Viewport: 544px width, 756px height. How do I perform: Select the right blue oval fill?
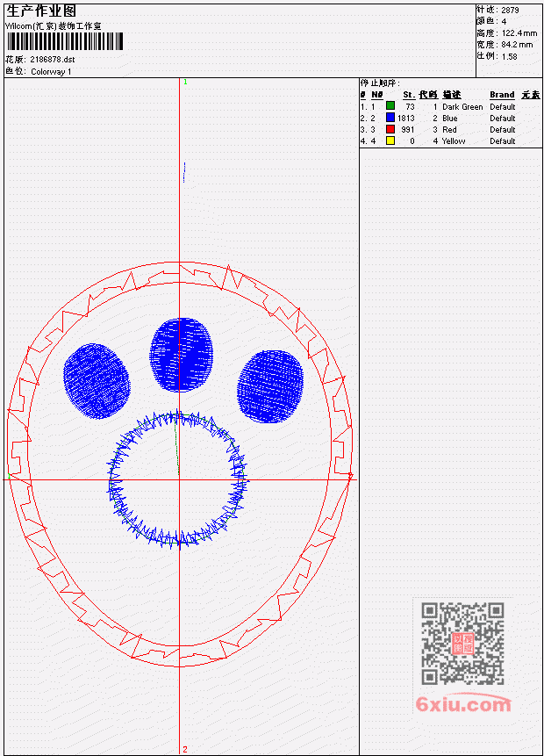(270, 386)
